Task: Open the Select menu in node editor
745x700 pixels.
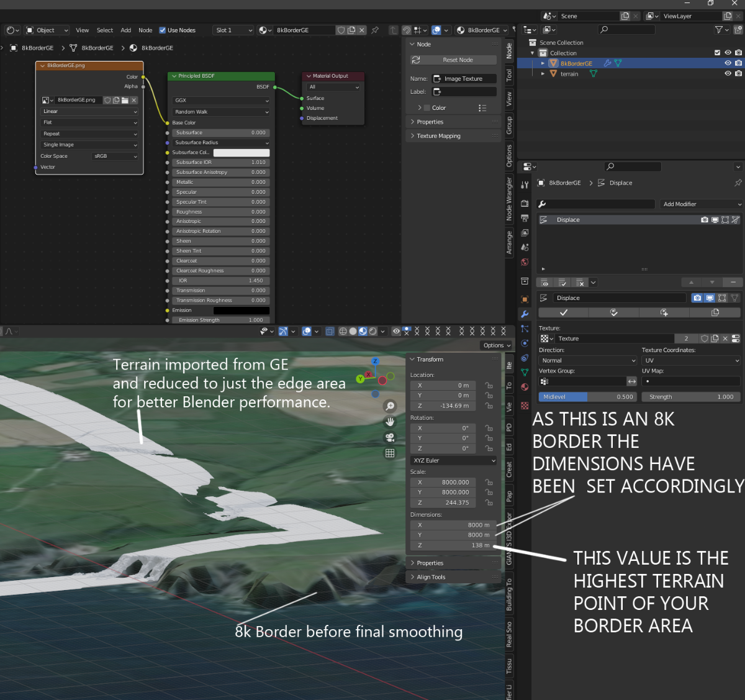Action: pyautogui.click(x=105, y=30)
